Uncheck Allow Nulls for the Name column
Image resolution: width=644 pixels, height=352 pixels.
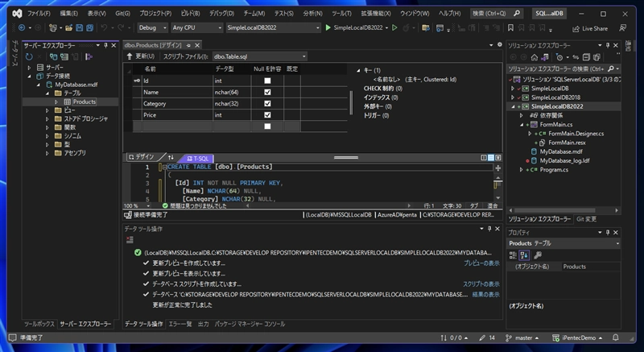pyautogui.click(x=267, y=92)
